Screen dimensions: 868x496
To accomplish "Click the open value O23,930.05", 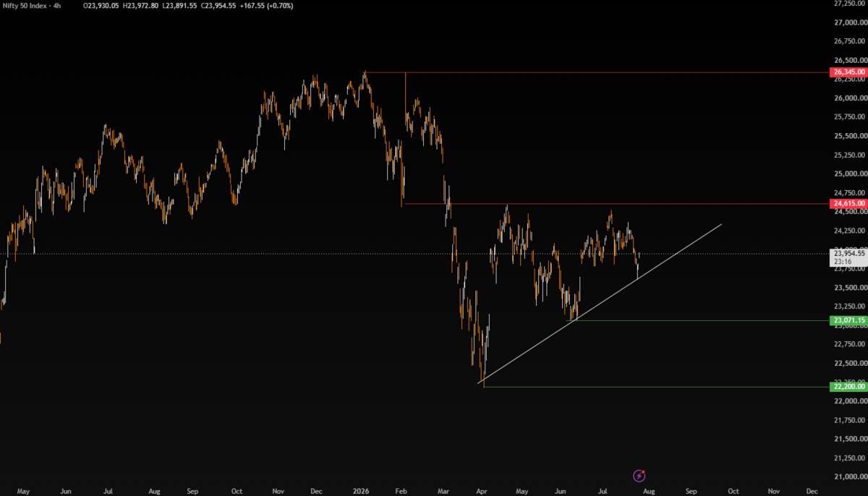I will point(101,5).
